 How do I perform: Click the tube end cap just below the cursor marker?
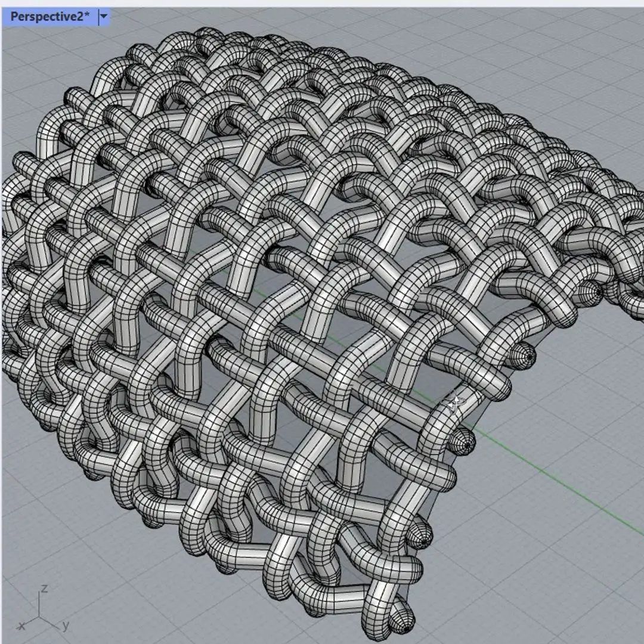tap(466, 443)
